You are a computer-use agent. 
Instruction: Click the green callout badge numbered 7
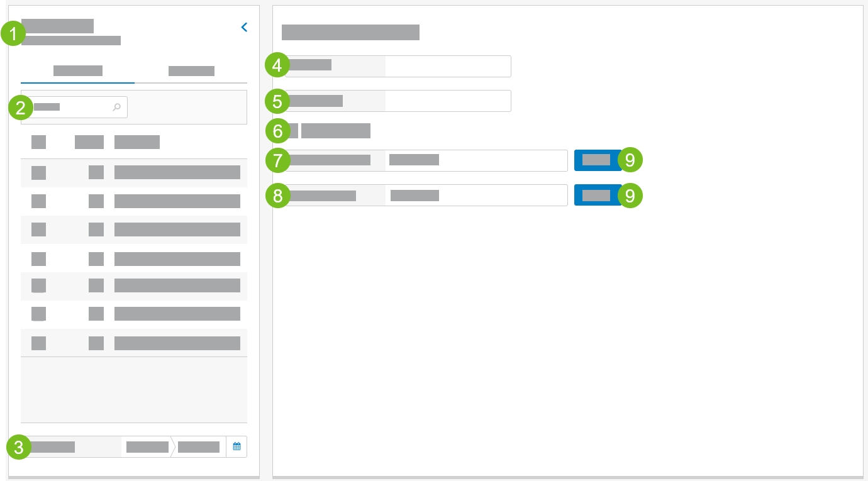point(277,160)
